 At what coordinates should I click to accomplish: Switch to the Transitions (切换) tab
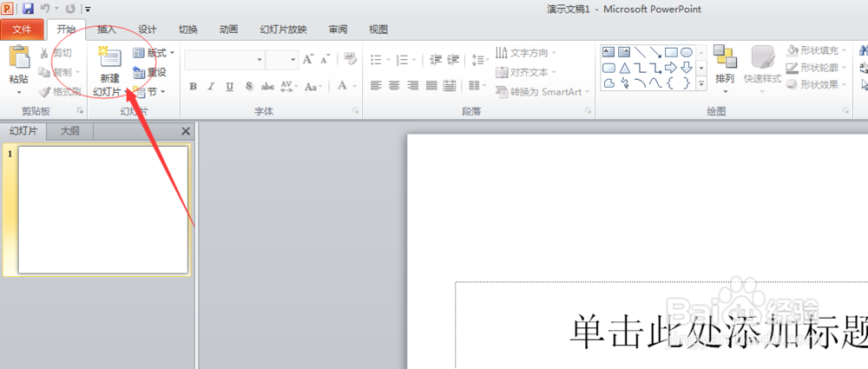(x=188, y=30)
